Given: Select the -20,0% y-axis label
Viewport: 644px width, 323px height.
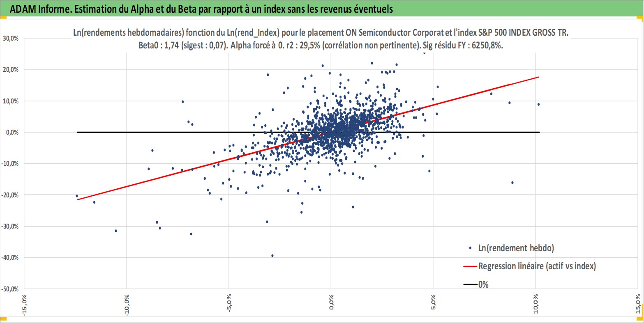Looking at the screenshot, I should [10, 195].
